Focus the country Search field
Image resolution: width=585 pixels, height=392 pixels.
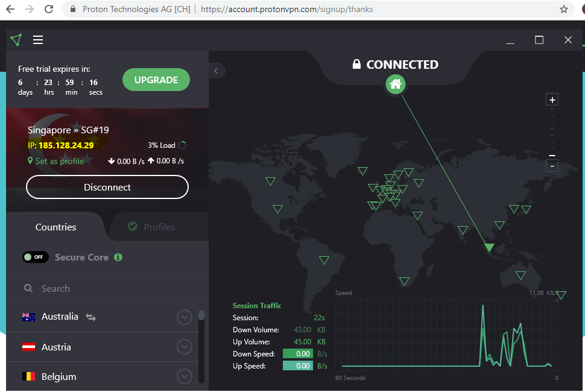point(107,288)
